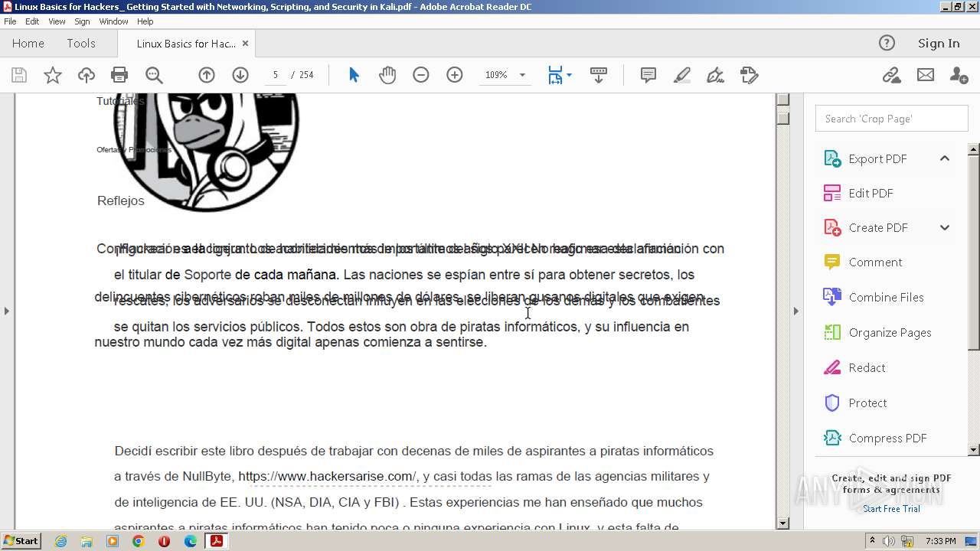
Task: Click the Start Free Trial link
Action: point(891,509)
